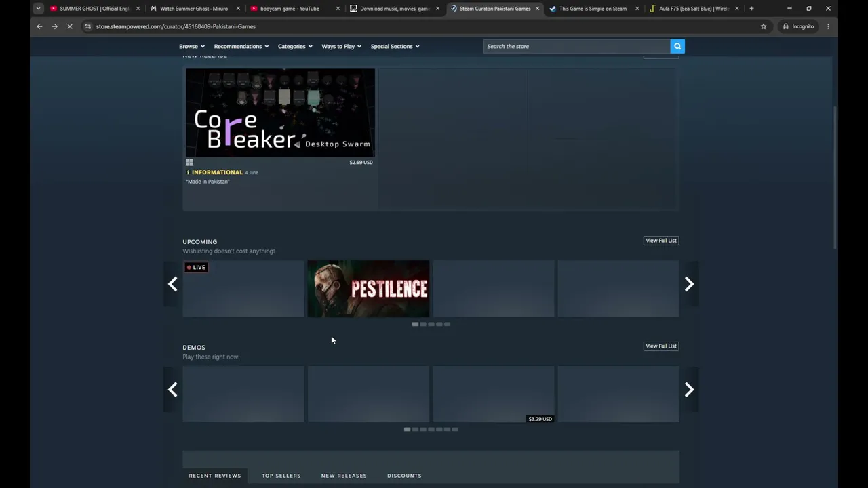Image resolution: width=868 pixels, height=488 pixels.
Task: Open the Incognito profile indicator
Action: click(798, 26)
